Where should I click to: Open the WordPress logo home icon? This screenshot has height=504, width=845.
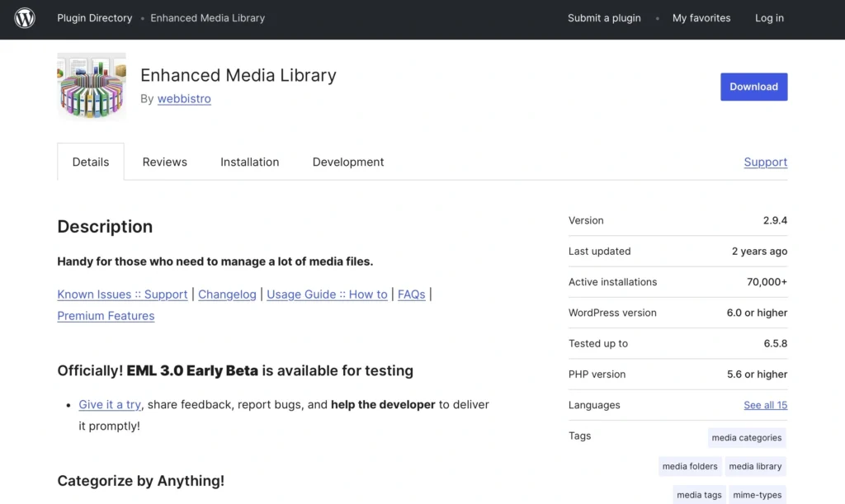tap(25, 18)
